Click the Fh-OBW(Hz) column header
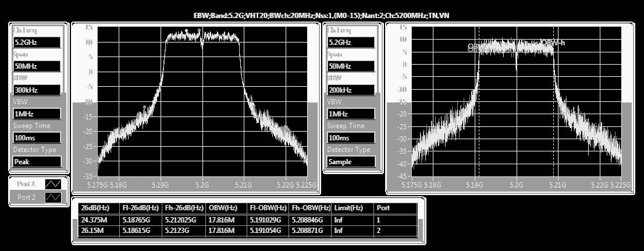The height and width of the screenshot is (251, 644). pos(311,208)
